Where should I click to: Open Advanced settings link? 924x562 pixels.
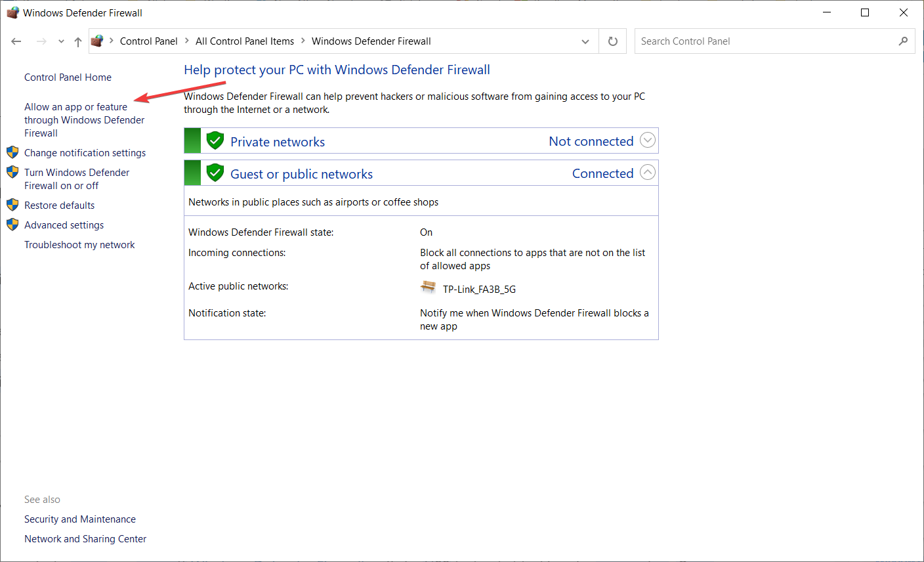(64, 225)
